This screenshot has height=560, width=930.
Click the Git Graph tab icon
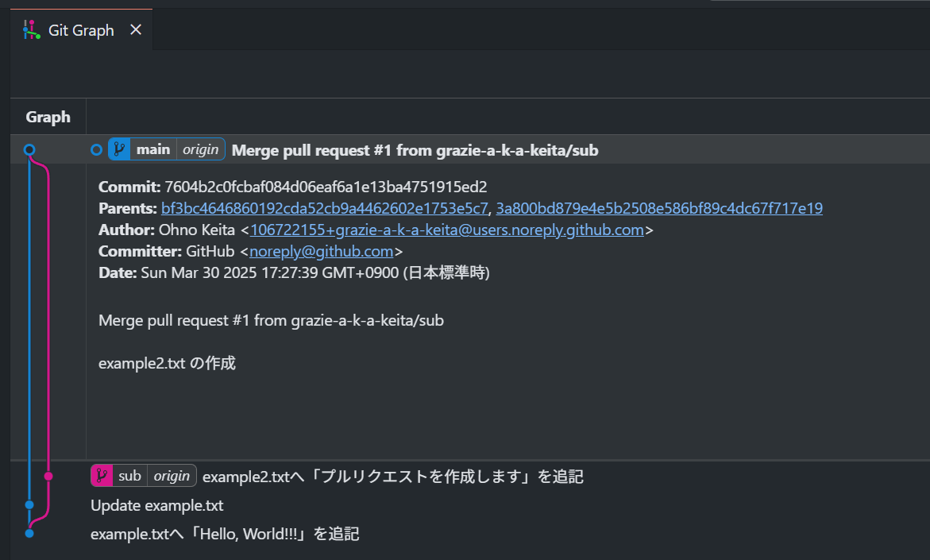[32, 29]
